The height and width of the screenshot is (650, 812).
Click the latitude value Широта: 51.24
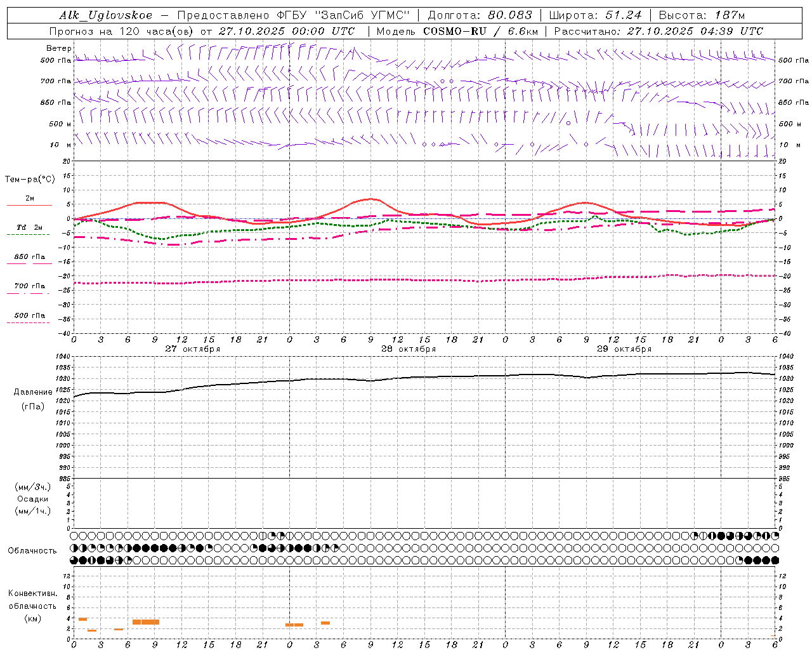tap(595, 15)
